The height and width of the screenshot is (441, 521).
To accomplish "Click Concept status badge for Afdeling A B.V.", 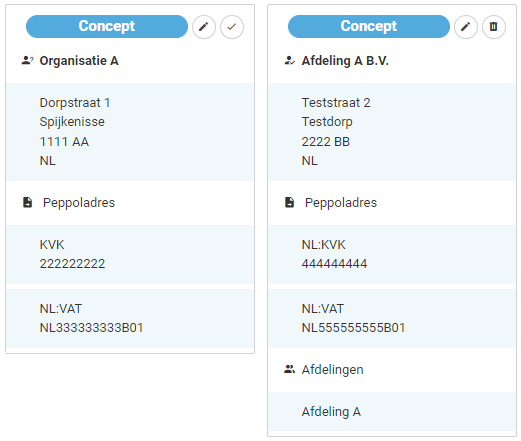I will [369, 26].
